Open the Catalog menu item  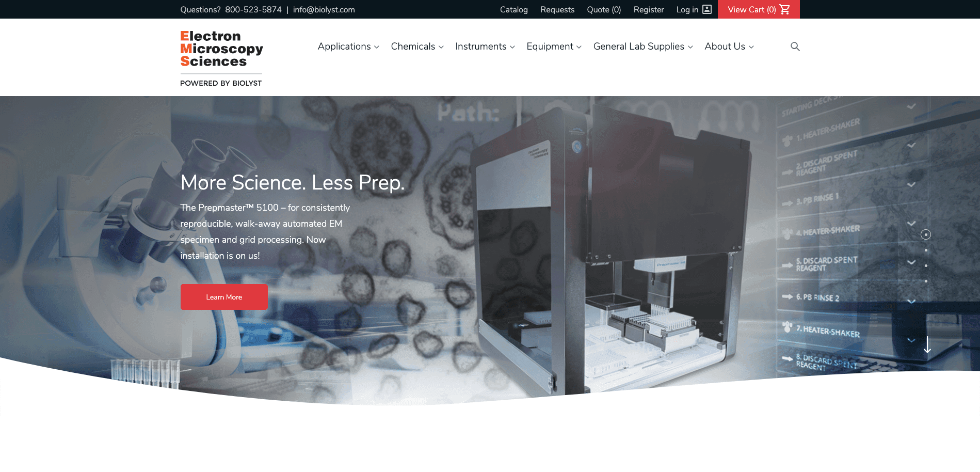click(x=513, y=9)
